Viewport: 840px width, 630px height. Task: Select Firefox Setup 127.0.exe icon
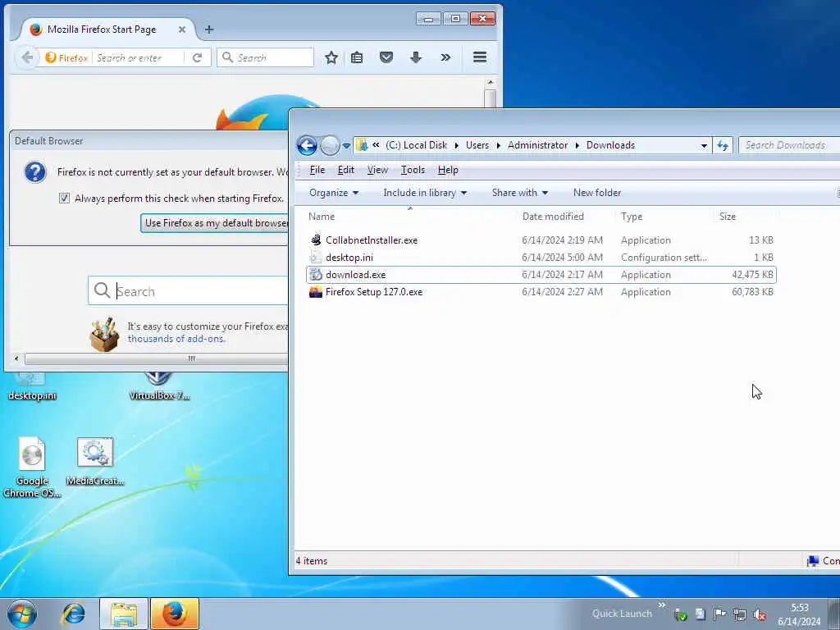coord(316,291)
